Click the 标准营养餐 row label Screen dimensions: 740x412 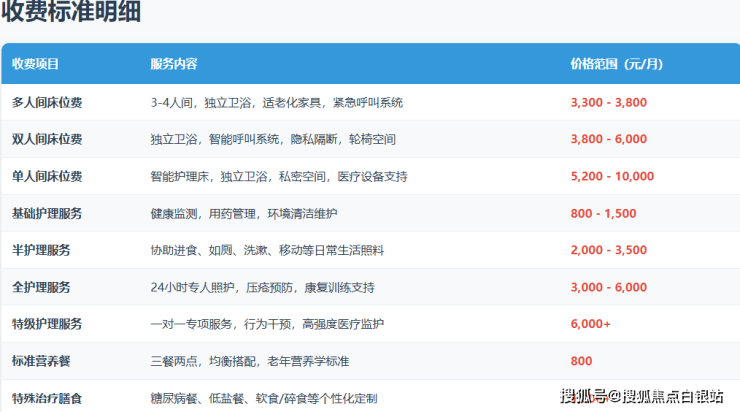(x=41, y=361)
